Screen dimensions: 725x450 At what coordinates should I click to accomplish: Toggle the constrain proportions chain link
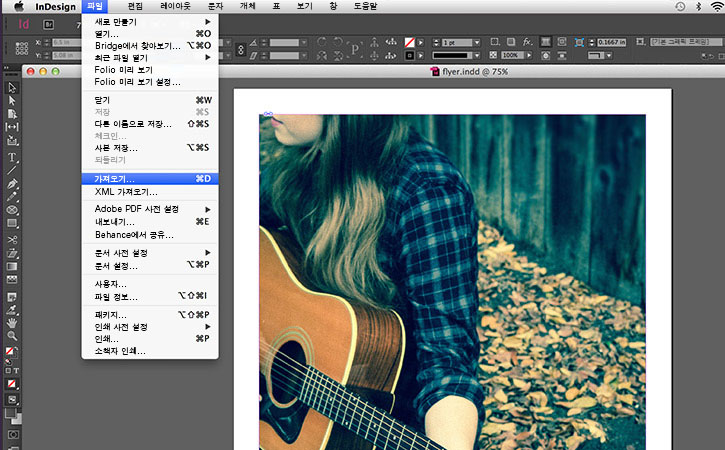[x=240, y=49]
